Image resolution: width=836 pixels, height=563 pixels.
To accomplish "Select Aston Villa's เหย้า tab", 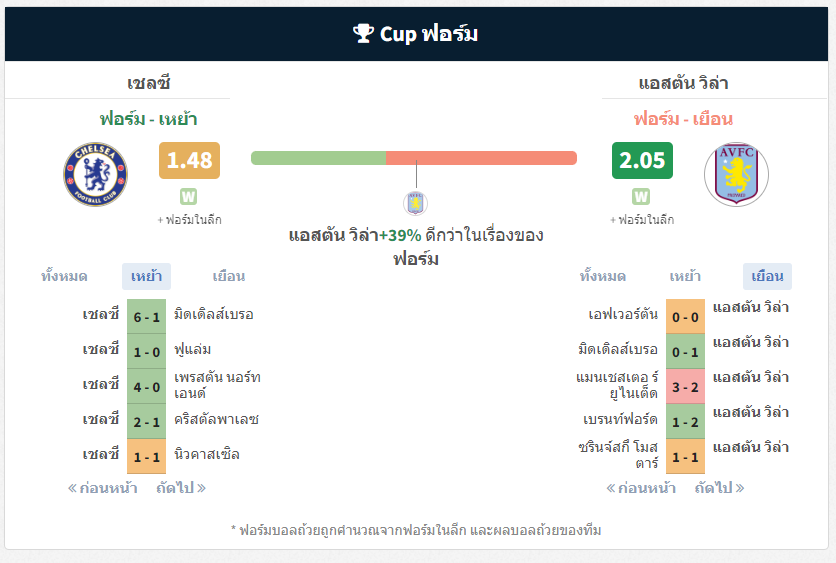I will [x=685, y=276].
